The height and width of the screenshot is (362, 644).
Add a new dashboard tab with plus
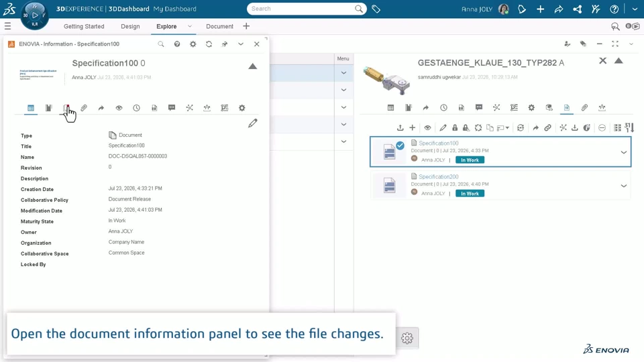(246, 26)
